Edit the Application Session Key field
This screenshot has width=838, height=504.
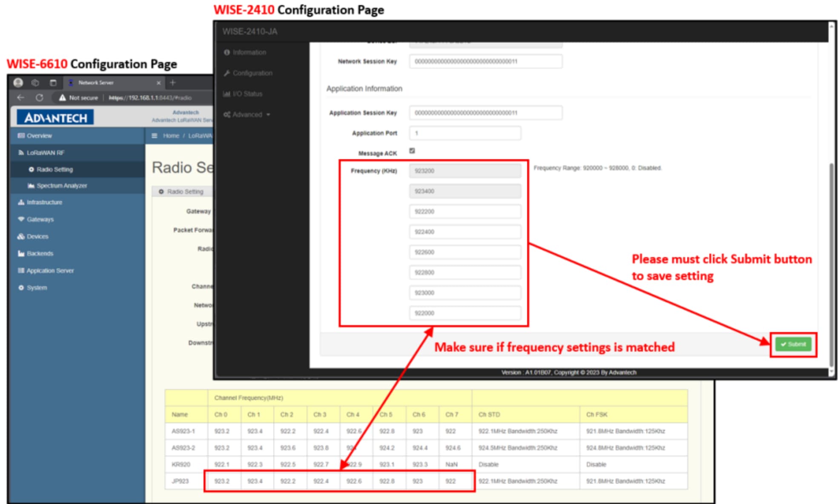coord(485,113)
